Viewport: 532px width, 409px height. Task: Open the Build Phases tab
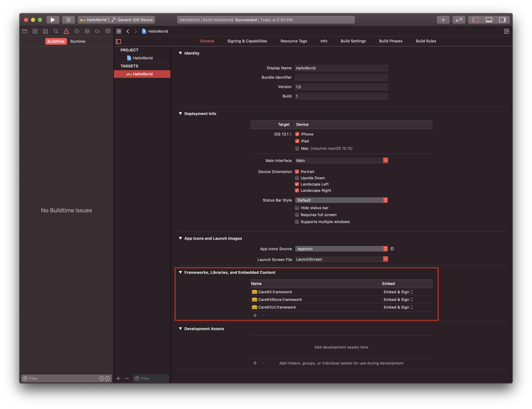coord(390,41)
